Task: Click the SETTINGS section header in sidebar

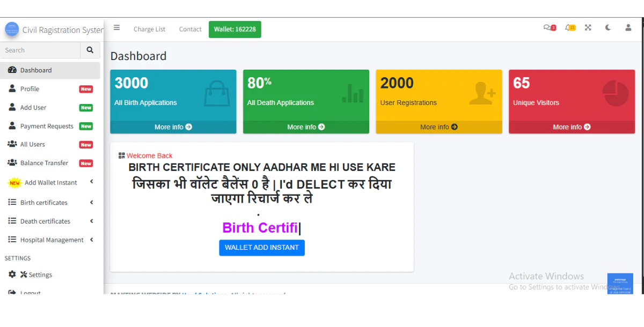Action: coord(18,258)
